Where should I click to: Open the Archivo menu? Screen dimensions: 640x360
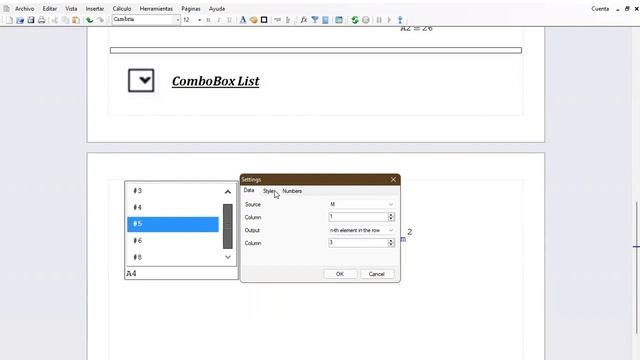point(24,9)
